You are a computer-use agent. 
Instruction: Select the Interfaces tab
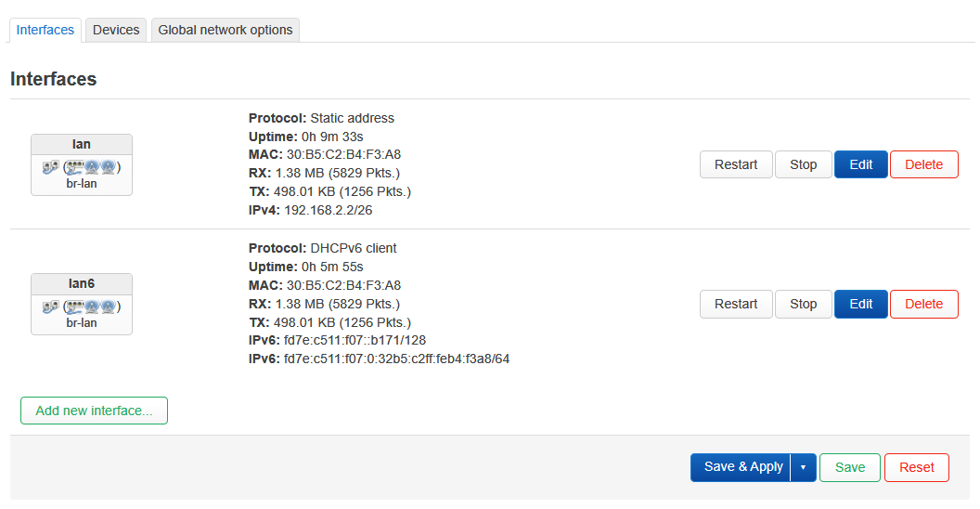pos(45,30)
